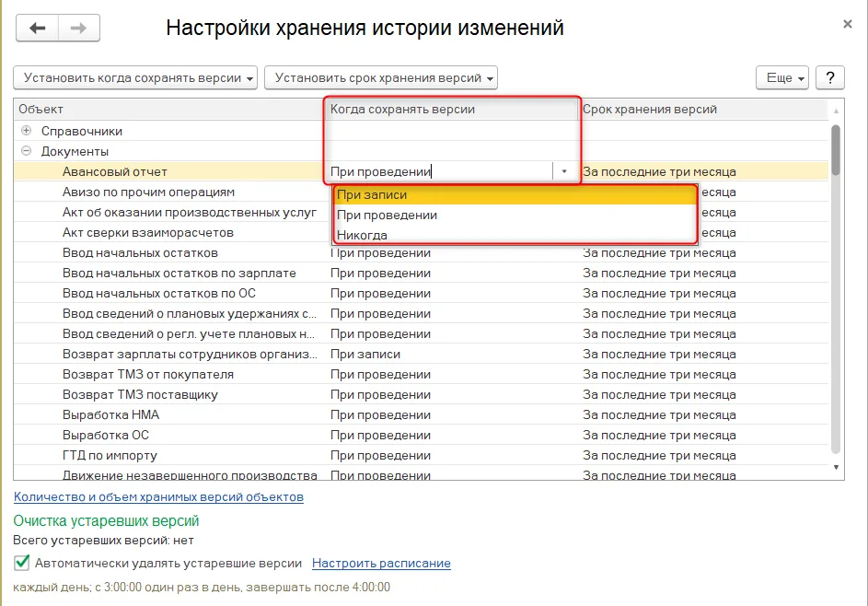
Task: Click 'Когда сохранять версии' column header
Action: [452, 109]
